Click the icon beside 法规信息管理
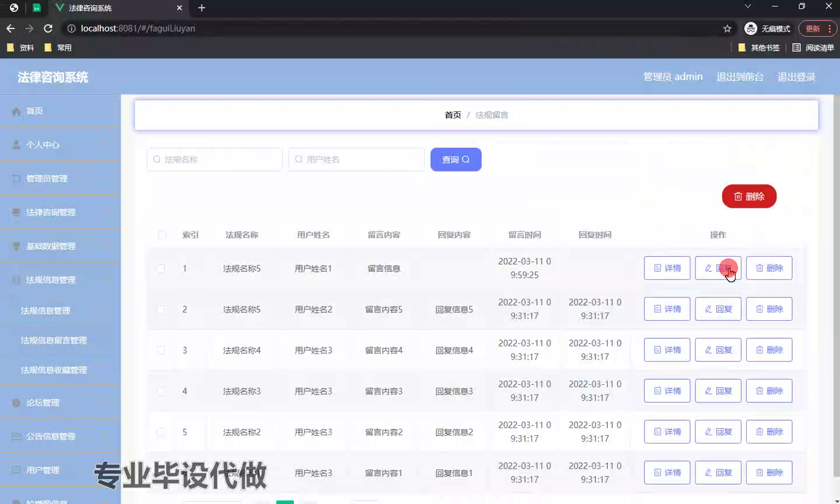Screen dimensions: 840x504 (16, 280)
